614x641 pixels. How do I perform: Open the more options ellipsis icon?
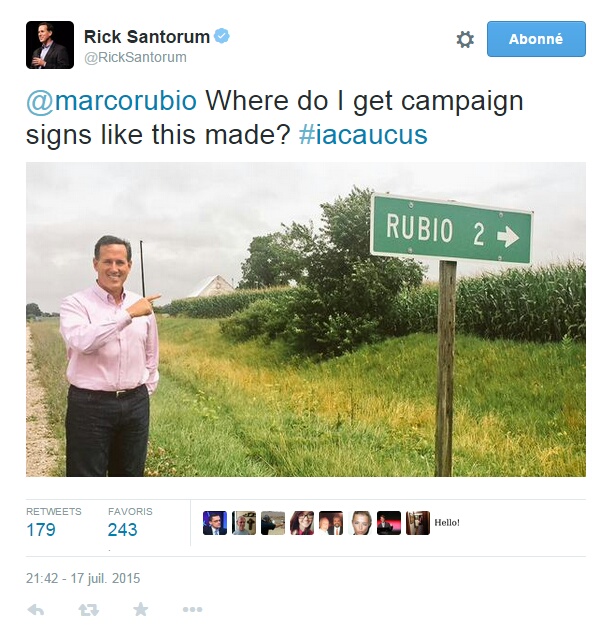193,610
